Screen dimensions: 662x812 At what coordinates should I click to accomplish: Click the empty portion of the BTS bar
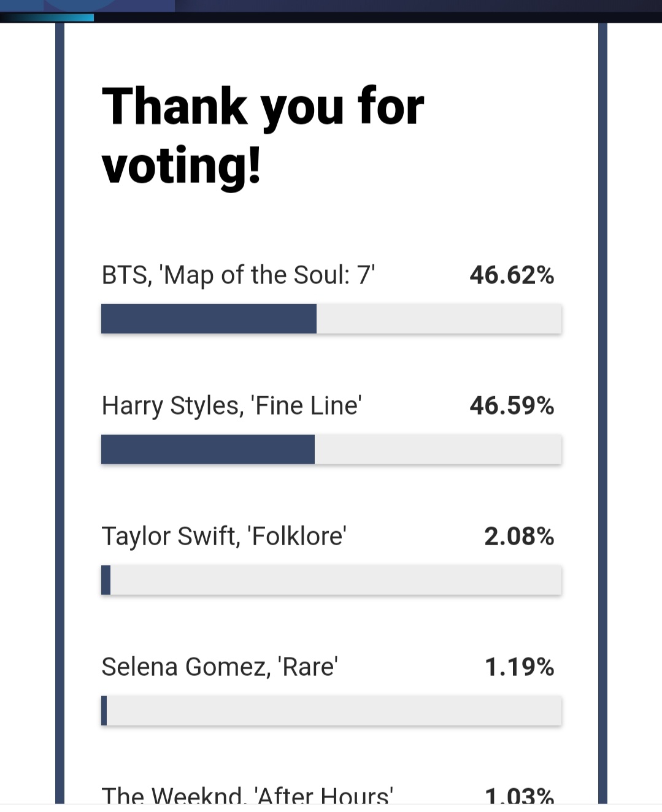[439, 319]
